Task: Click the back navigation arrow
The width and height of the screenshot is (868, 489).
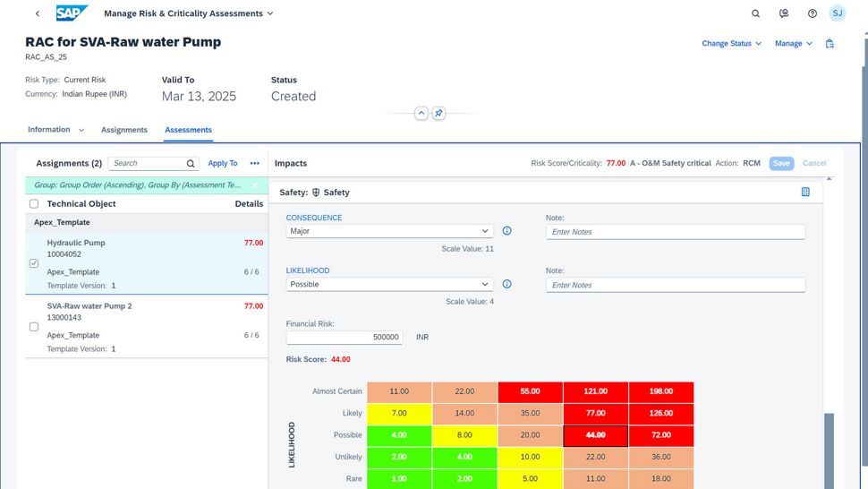Action: 37,13
